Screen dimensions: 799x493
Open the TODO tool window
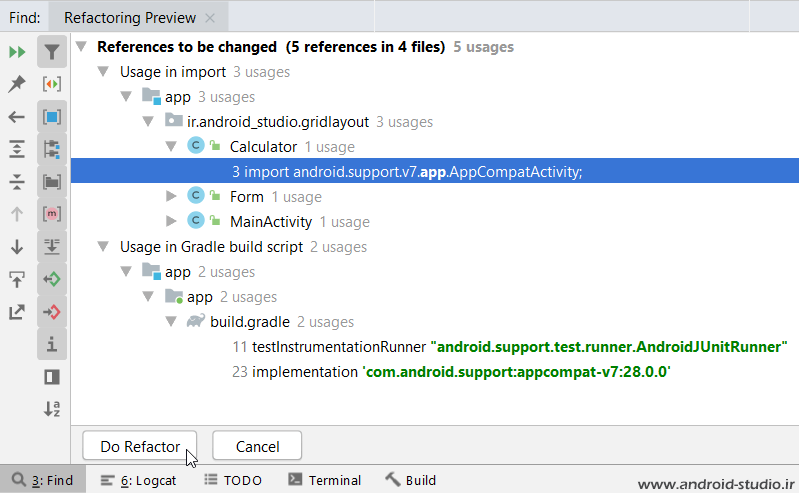(233, 480)
